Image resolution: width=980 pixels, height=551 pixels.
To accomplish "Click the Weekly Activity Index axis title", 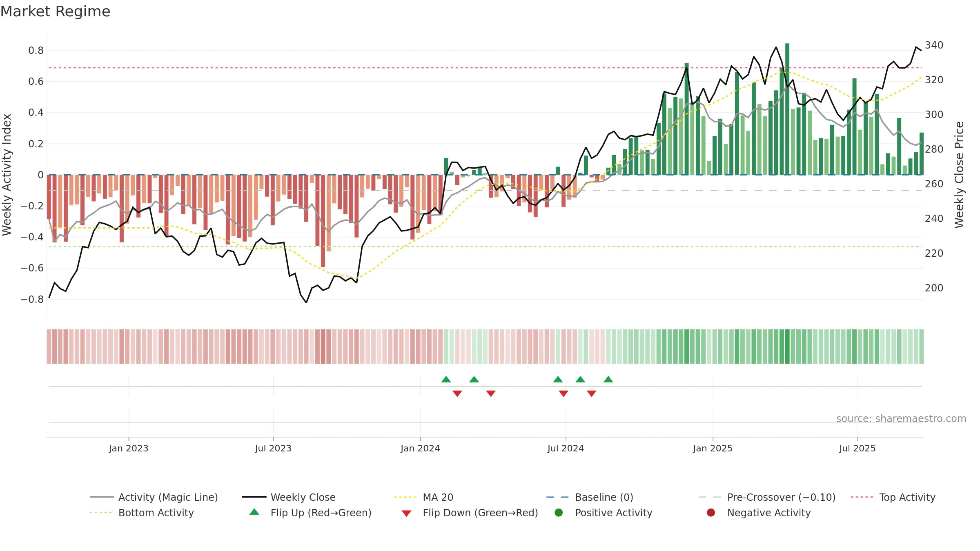I will click(7, 175).
